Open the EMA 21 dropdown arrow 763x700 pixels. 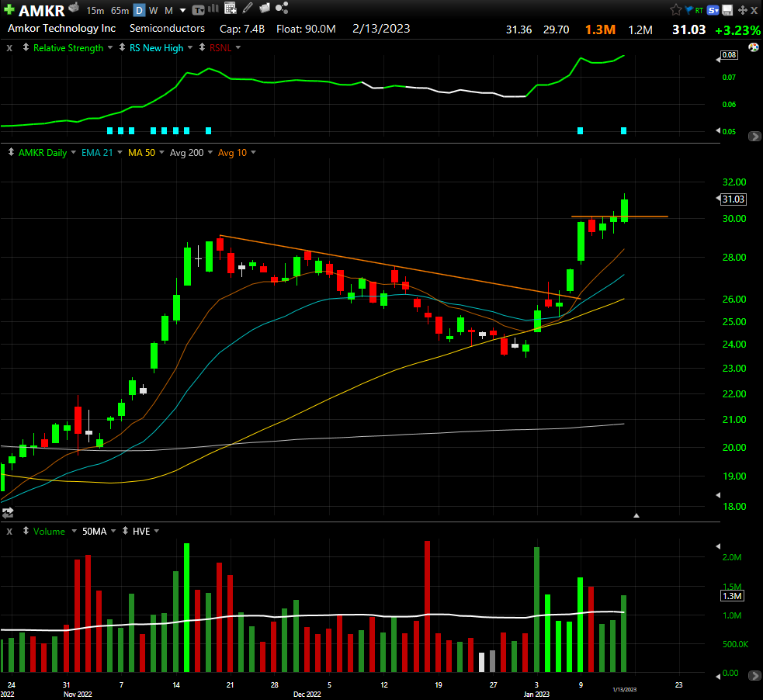pyautogui.click(x=120, y=152)
